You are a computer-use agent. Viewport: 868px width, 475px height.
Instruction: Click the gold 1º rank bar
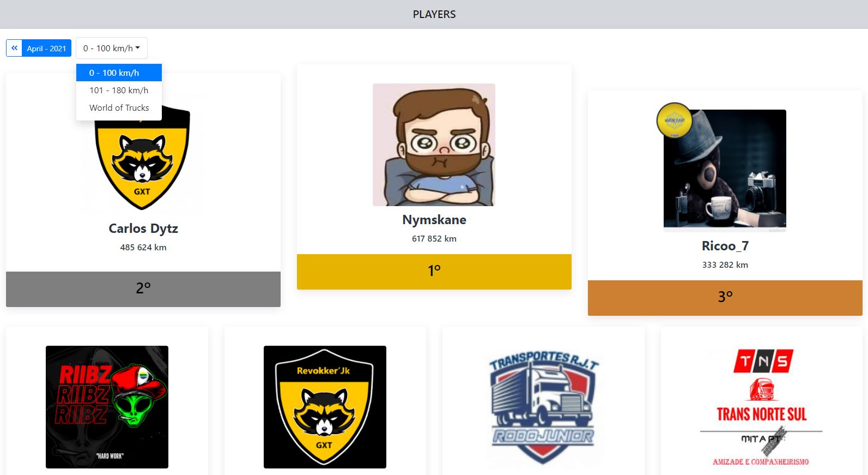434,272
